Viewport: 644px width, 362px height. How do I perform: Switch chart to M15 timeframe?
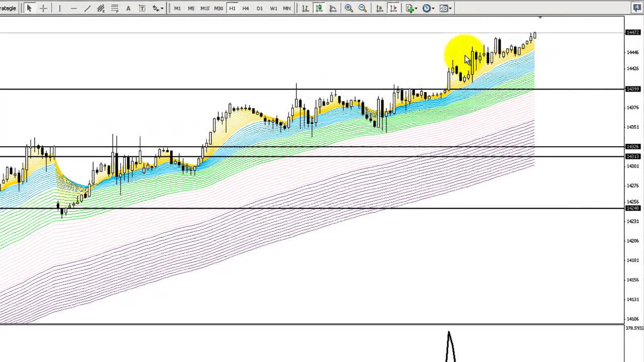205,8
